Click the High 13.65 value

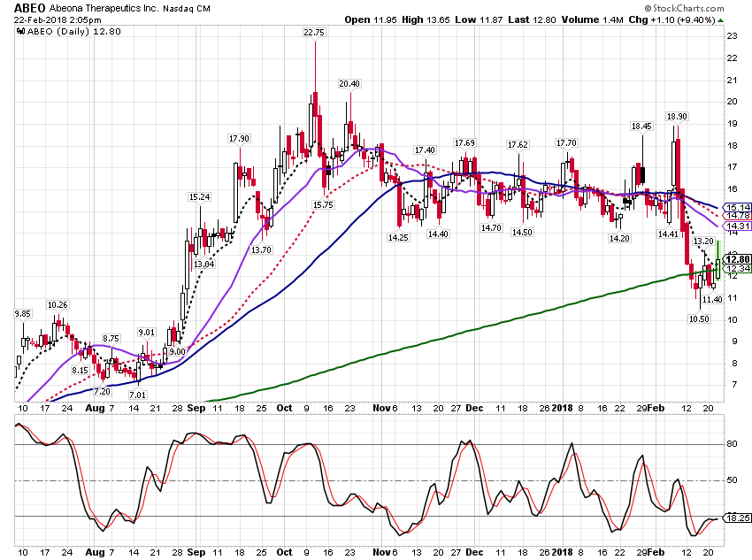point(426,19)
